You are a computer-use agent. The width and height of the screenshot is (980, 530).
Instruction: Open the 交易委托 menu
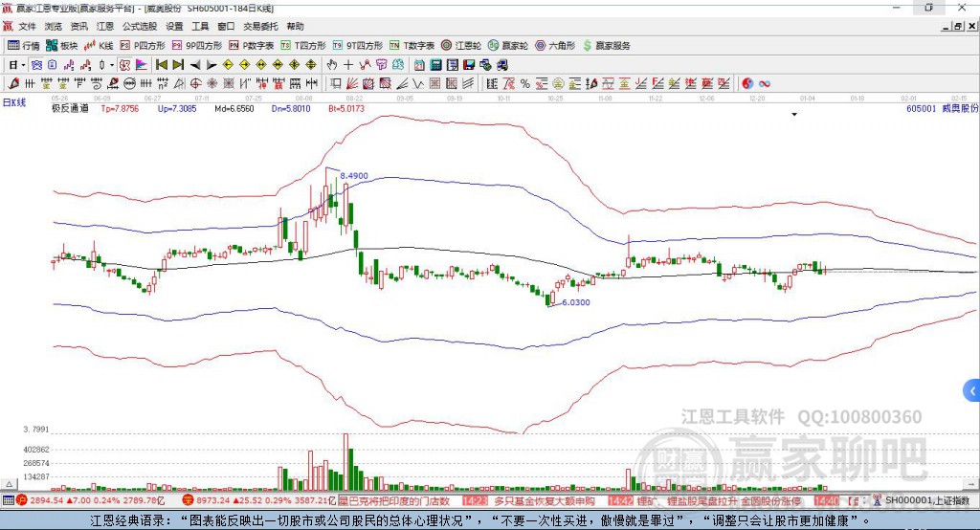(260, 26)
